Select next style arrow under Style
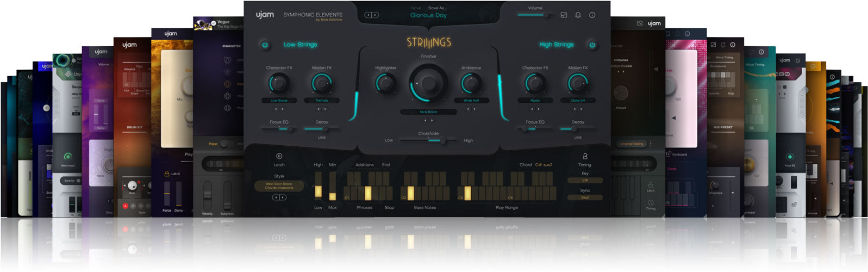868x272 pixels. point(283,197)
